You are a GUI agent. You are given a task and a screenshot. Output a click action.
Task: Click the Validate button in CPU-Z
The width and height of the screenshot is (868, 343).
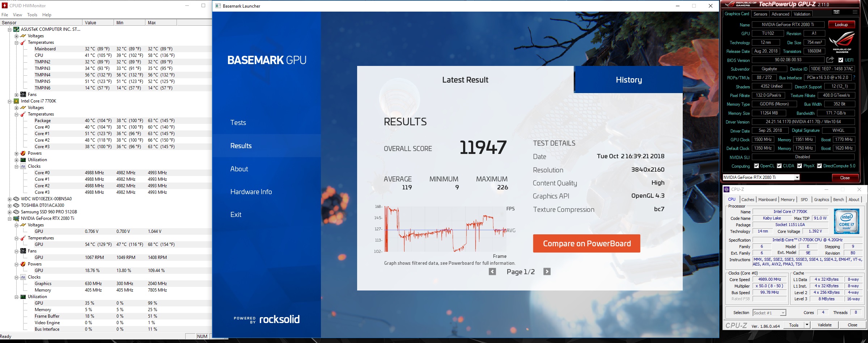point(824,325)
